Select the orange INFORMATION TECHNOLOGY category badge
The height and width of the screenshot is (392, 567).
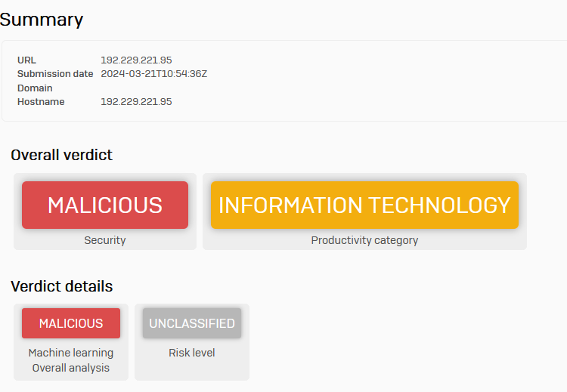364,205
